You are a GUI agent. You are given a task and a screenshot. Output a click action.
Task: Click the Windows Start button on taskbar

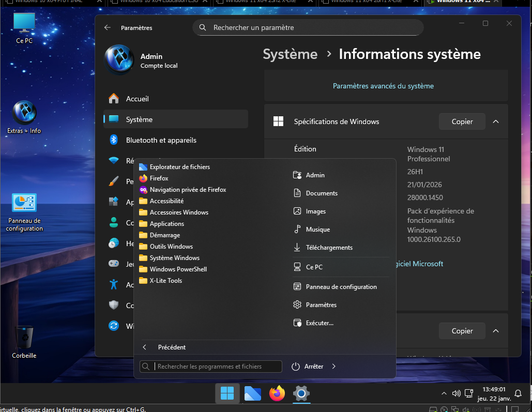227,394
